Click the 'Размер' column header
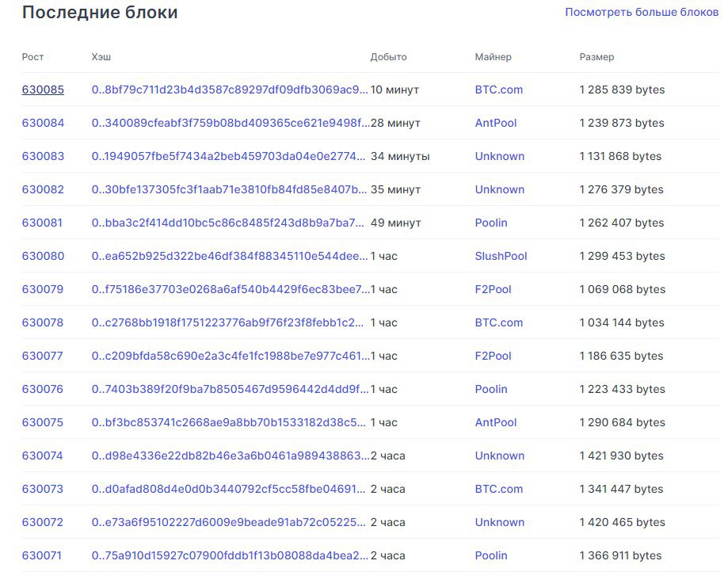Viewport: 728px width, 576px height. click(597, 57)
